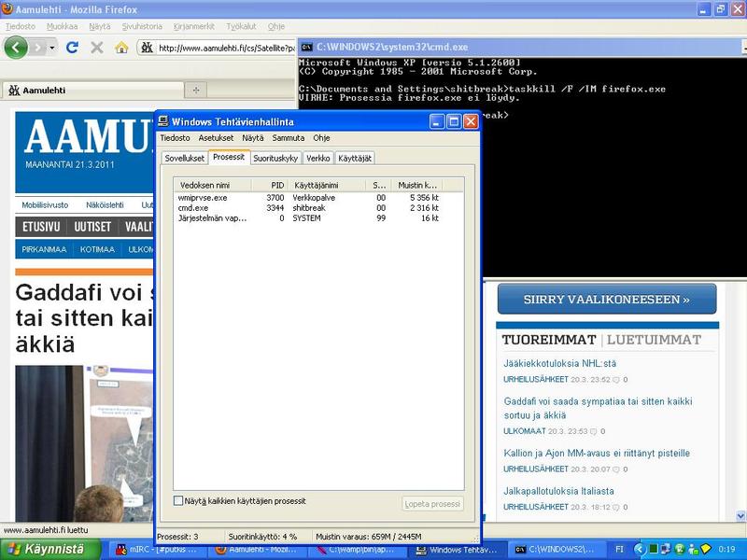Minimize the Task Manager window
Viewport: 747px width, 560px height.
click(x=437, y=122)
